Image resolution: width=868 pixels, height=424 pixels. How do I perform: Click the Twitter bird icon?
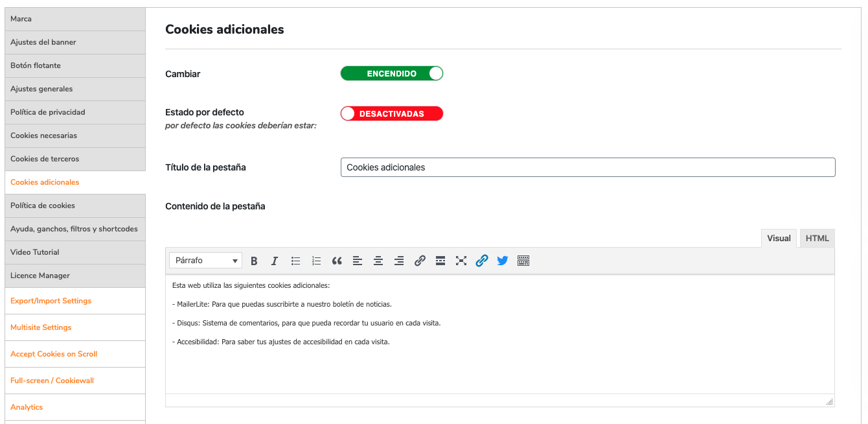[x=503, y=261]
